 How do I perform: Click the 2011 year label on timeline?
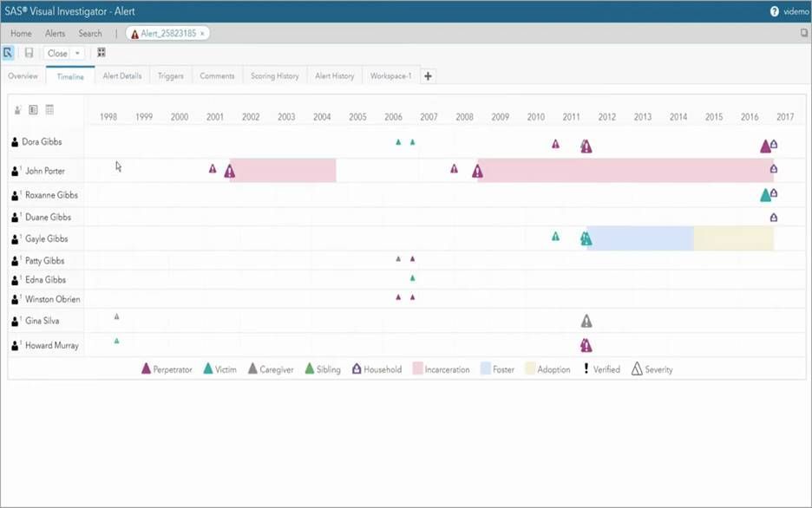(x=571, y=117)
